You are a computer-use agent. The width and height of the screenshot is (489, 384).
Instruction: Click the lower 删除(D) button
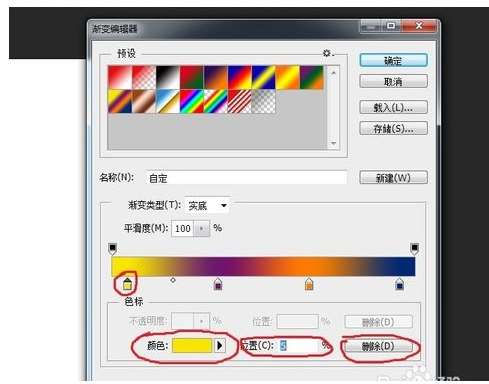point(378,347)
